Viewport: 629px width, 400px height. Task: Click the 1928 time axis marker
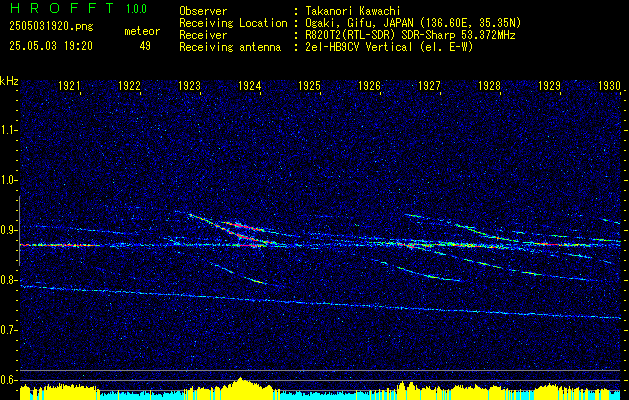pyautogui.click(x=489, y=86)
